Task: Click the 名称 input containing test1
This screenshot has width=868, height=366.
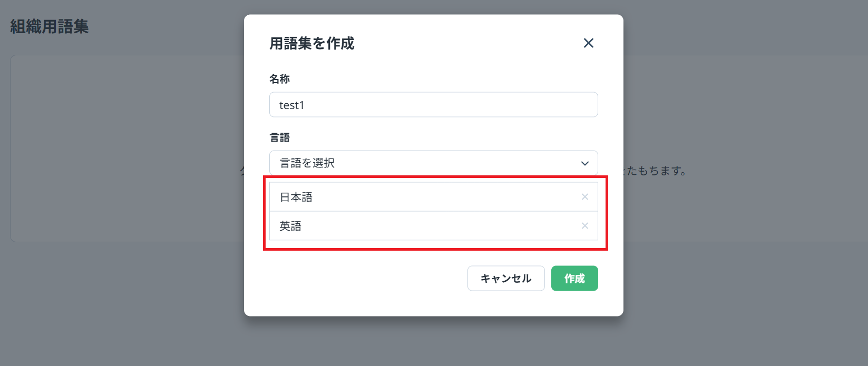Action: pyautogui.click(x=433, y=104)
